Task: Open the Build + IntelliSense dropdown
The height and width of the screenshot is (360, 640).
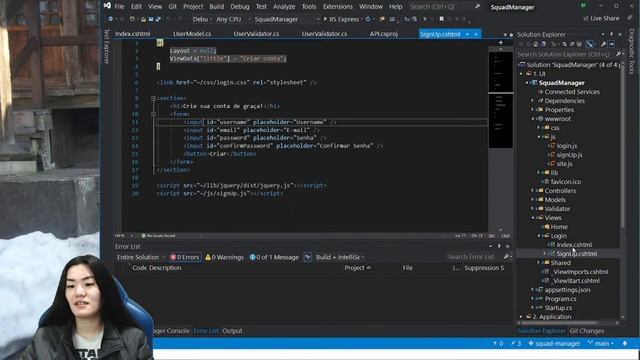Action: click(340, 257)
